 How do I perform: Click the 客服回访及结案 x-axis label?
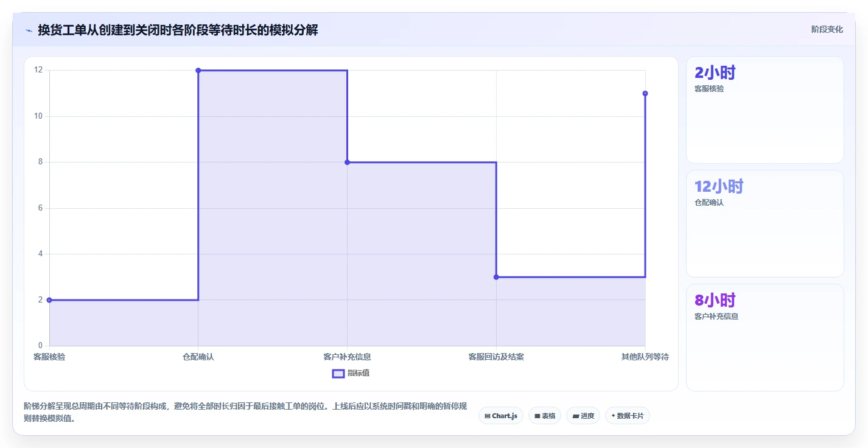(x=496, y=357)
